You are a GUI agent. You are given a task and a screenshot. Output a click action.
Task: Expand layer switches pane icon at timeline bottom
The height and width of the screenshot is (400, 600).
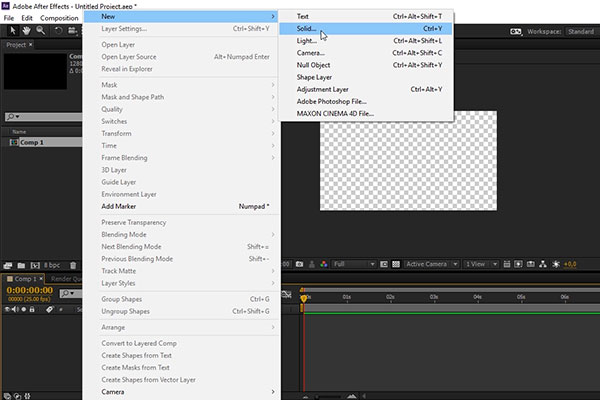click(7, 396)
